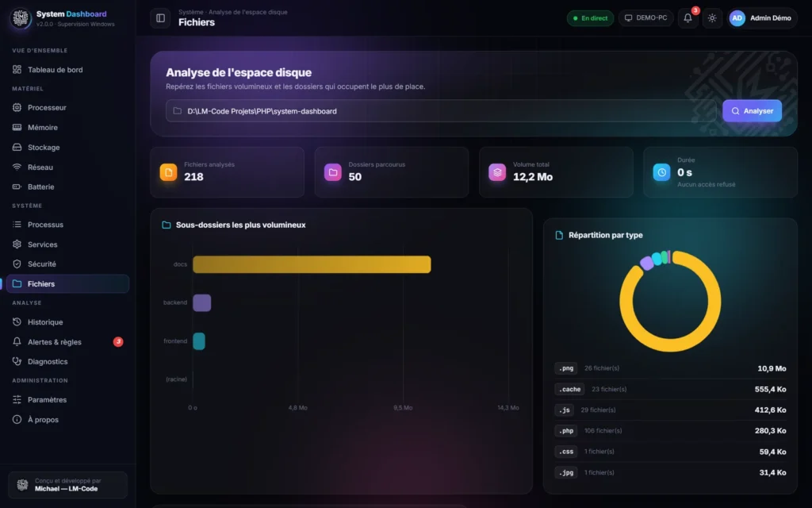
Task: Go to Processus in the sidebar
Action: pos(68,225)
